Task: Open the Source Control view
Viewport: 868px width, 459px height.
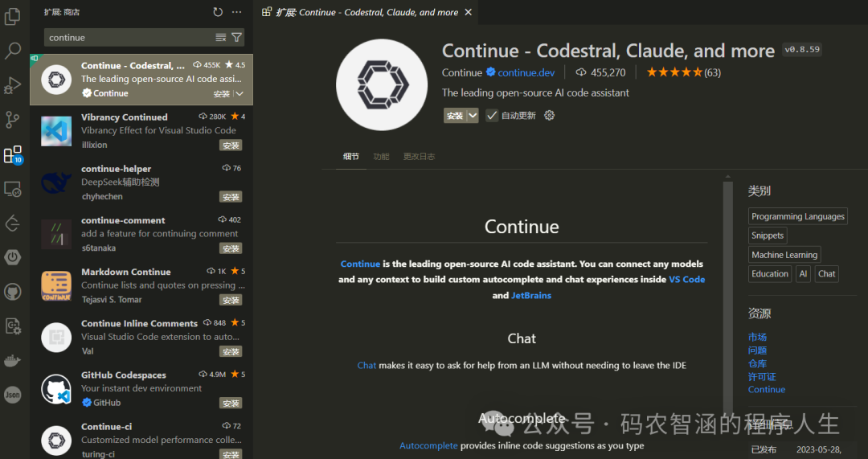Action: tap(12, 120)
